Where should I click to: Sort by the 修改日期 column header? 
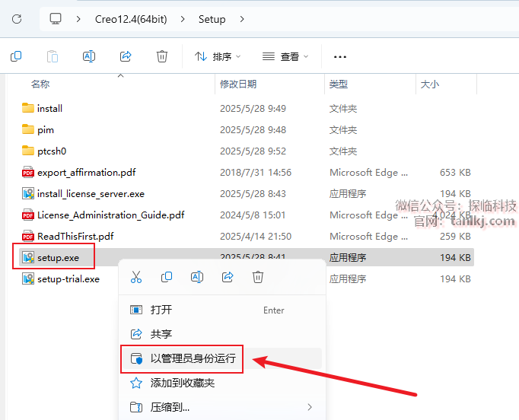point(238,84)
